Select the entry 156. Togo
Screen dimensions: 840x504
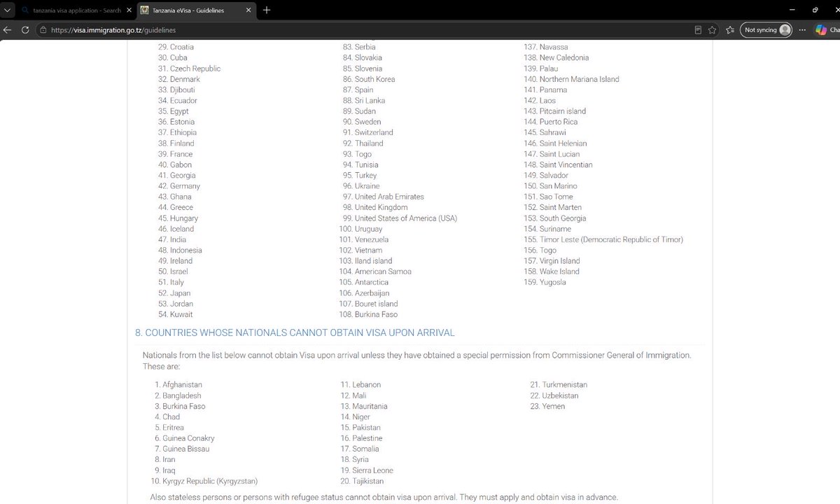coord(540,250)
